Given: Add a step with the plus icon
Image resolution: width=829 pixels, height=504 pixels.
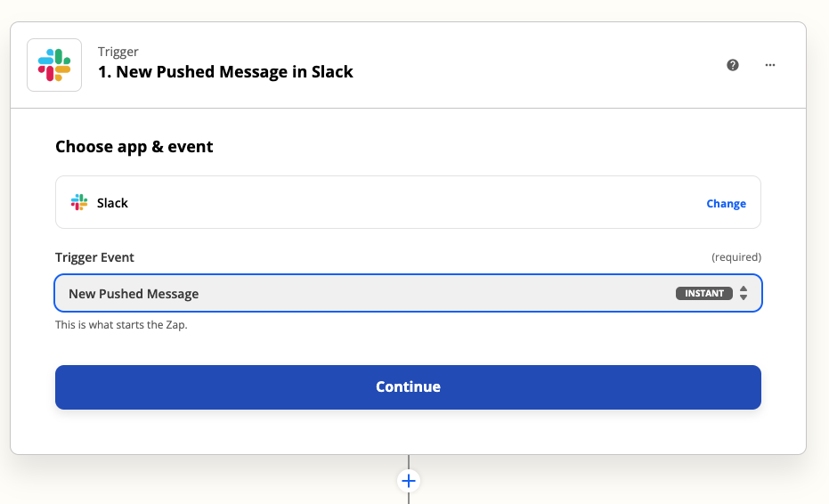Looking at the screenshot, I should 409,481.
